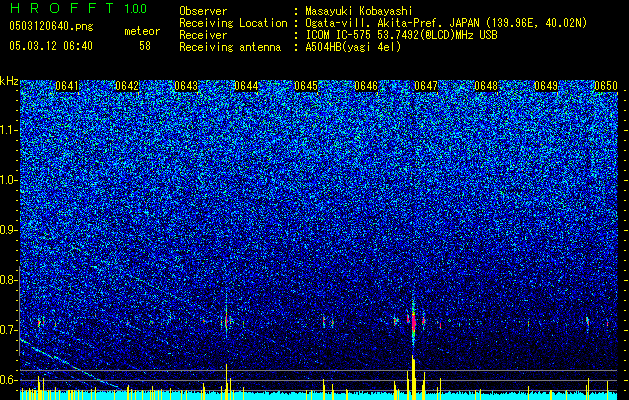The image size is (629, 400).
Task: Select observer name Masayuki Kobayashi
Action: (x=359, y=11)
